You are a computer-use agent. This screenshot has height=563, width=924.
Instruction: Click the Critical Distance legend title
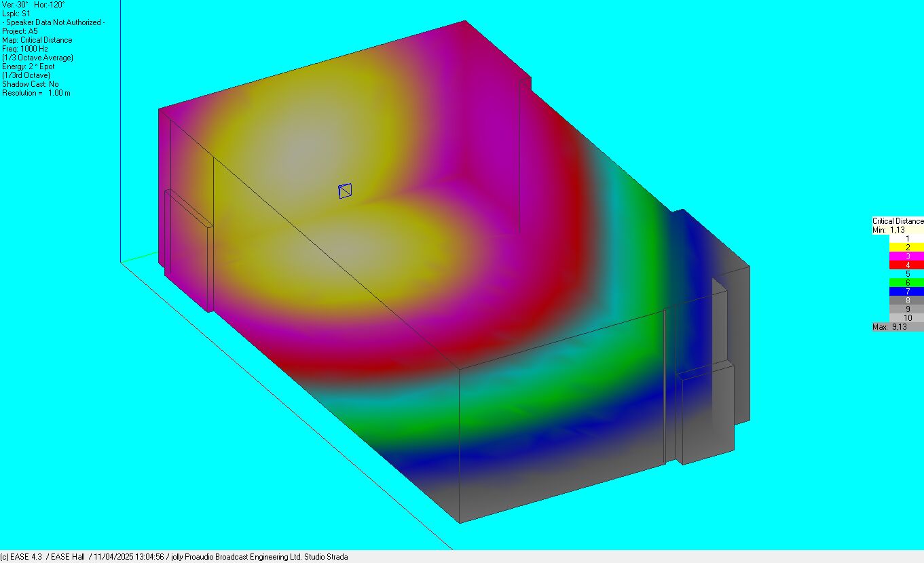click(x=898, y=221)
